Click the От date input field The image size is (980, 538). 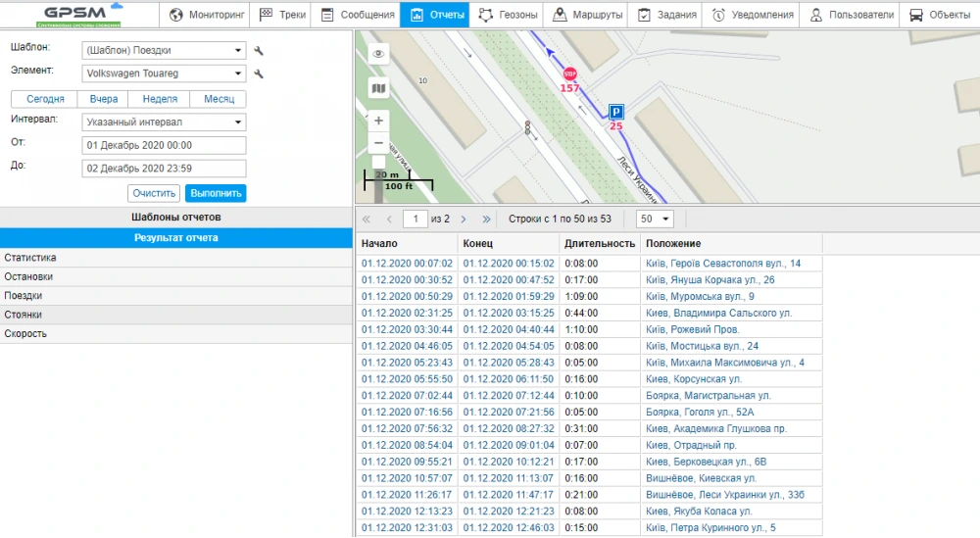tap(163, 145)
